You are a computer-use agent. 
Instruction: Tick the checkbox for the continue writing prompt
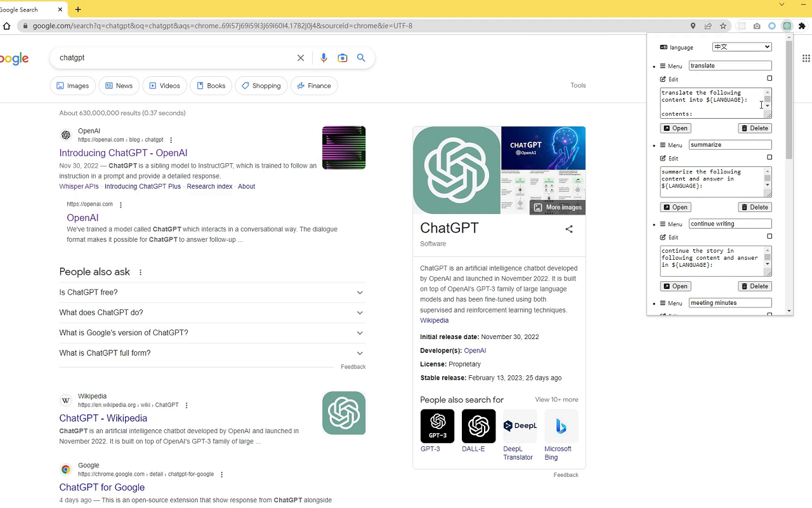[x=769, y=236]
